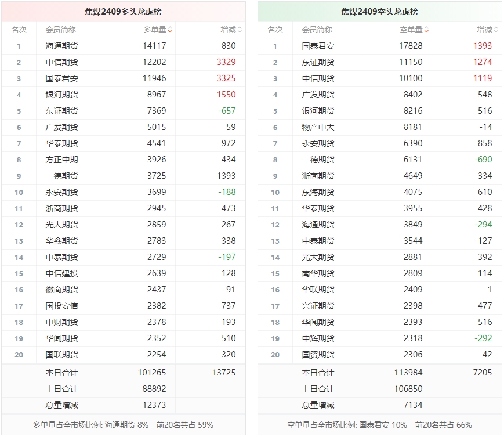Screen dimensions: 504x437
Task: Sort long table by 多单量 sort arrows
Action: click(170, 30)
